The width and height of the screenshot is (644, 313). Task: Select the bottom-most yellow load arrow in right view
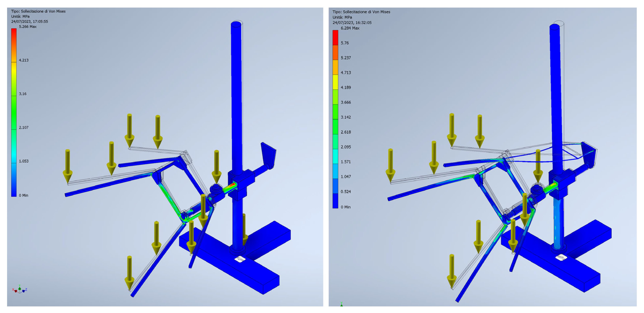(x=452, y=271)
